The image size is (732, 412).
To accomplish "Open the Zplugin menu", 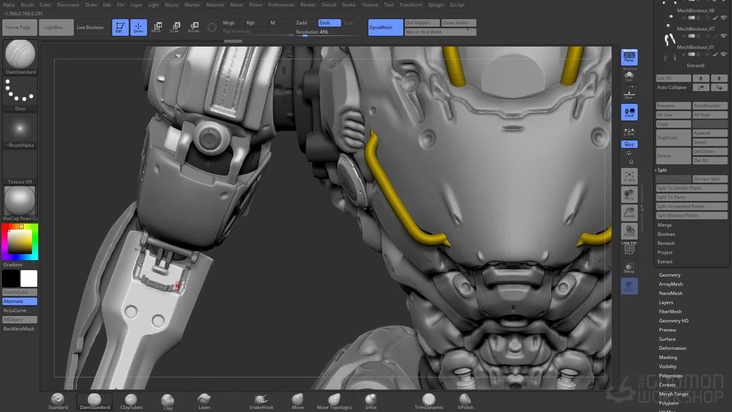I will (x=436, y=5).
